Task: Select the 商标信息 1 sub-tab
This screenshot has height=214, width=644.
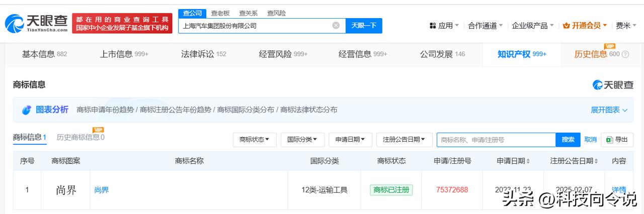Action: point(30,137)
